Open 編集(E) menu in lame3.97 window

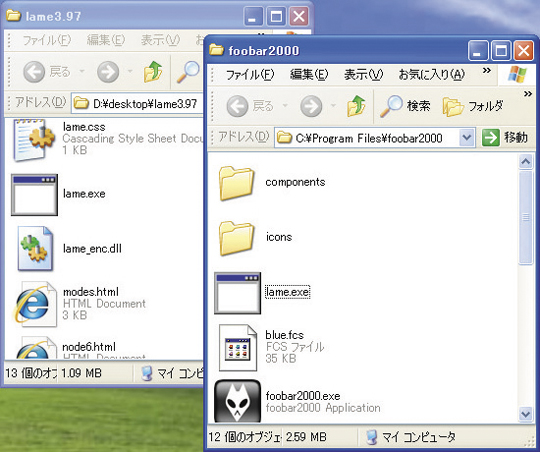tap(105, 40)
